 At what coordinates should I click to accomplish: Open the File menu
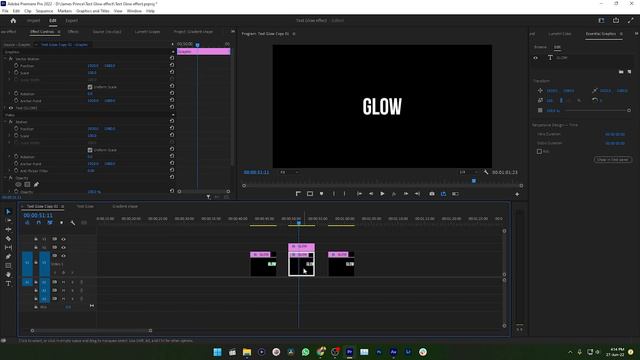(5, 11)
